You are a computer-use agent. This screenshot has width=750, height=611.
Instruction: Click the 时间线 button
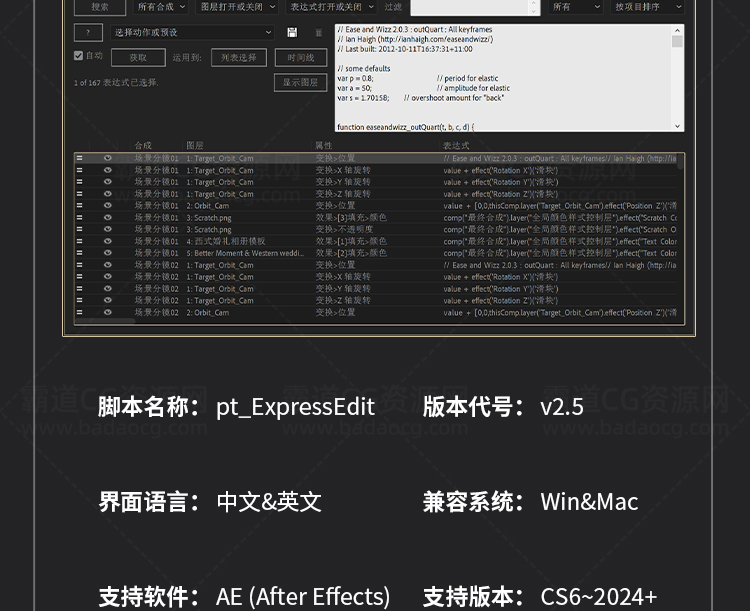pos(301,57)
